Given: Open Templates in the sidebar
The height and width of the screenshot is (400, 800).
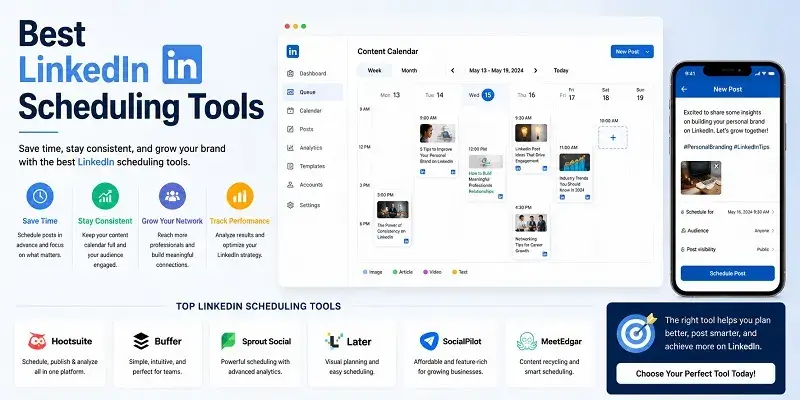Looking at the screenshot, I should [x=306, y=166].
